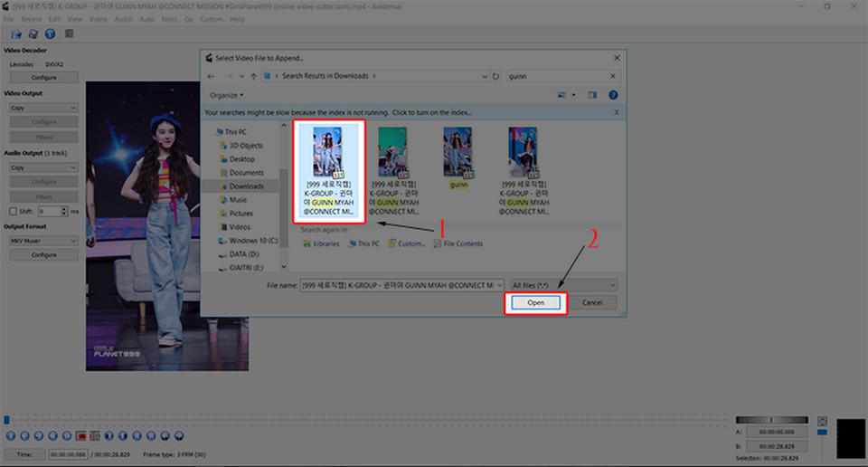Search again in Libraries

[x=321, y=243]
